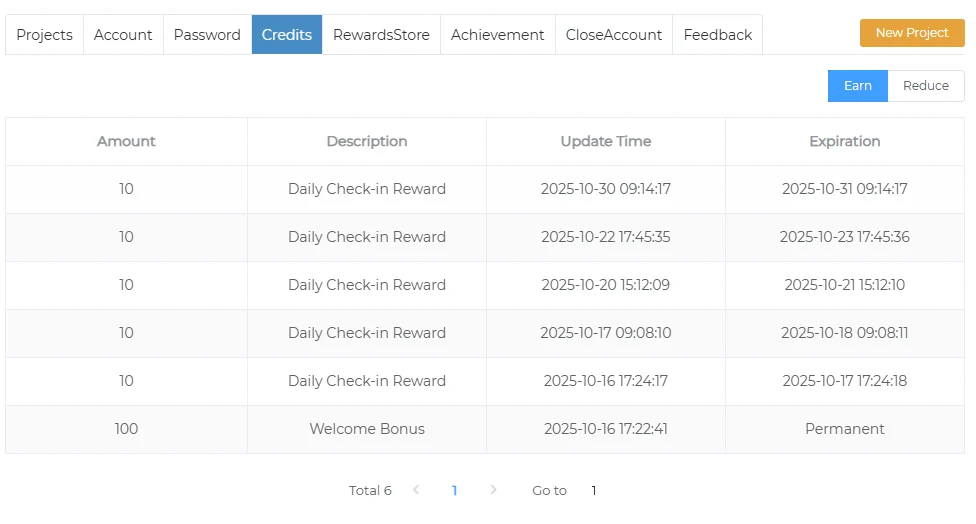This screenshot has height=524, width=976.
Task: Click expiration 2025-10-23 17:45:36
Action: tap(845, 237)
